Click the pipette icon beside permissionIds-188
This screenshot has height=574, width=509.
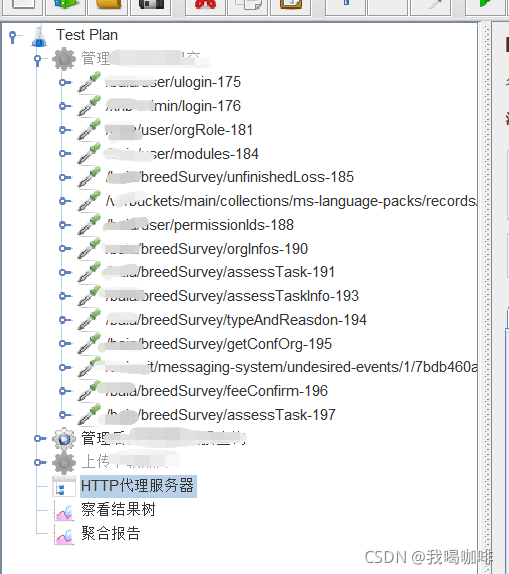click(x=89, y=225)
